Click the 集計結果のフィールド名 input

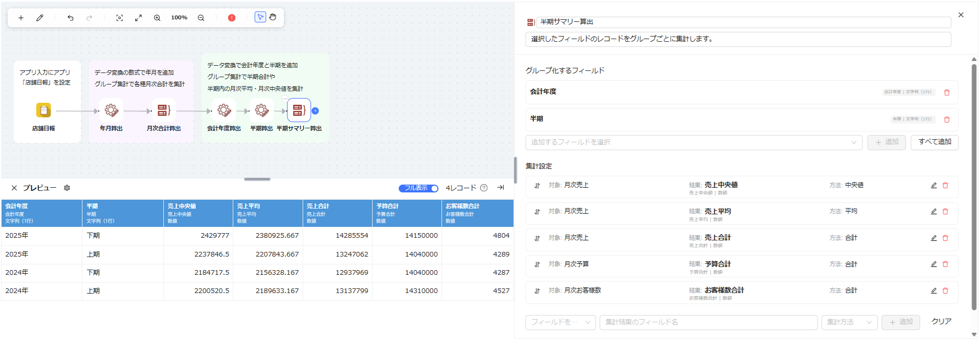pos(708,322)
